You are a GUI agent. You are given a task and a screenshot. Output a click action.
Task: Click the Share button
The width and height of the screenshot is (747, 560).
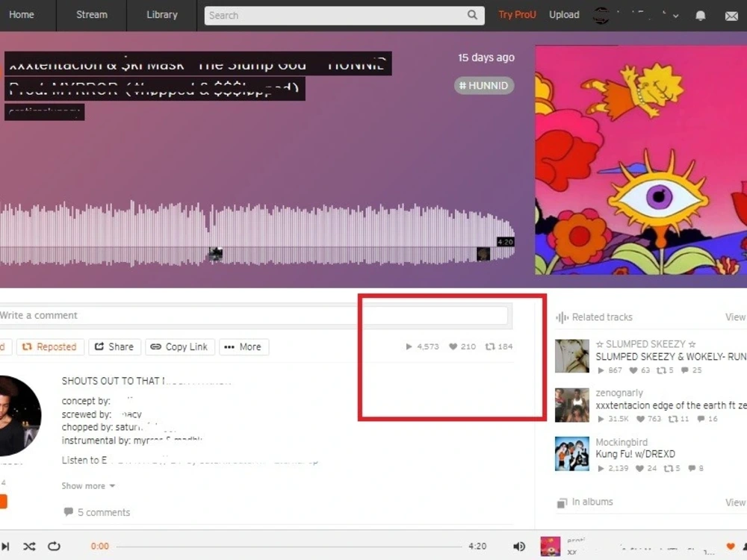pyautogui.click(x=114, y=346)
